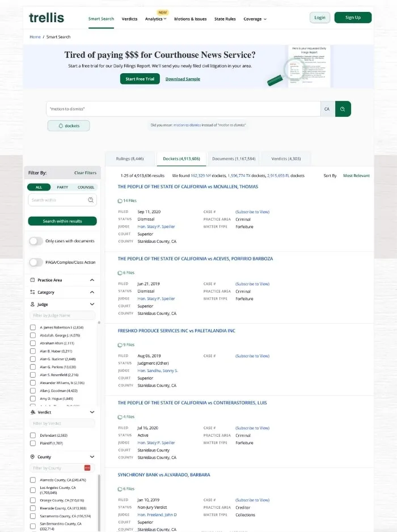Open Freshko Produce vs Paletalandia case title

tap(176, 331)
